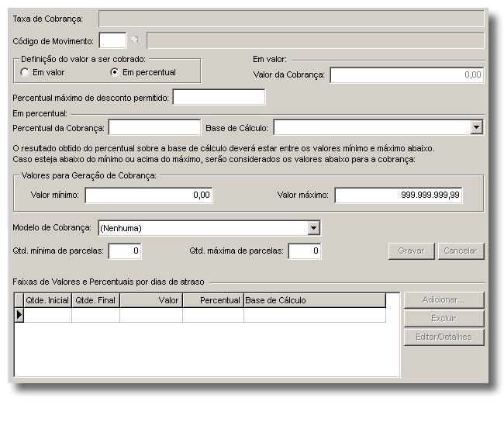The width and height of the screenshot is (504, 422).
Task: Select the grid's current row indicator arrow
Action: point(19,315)
